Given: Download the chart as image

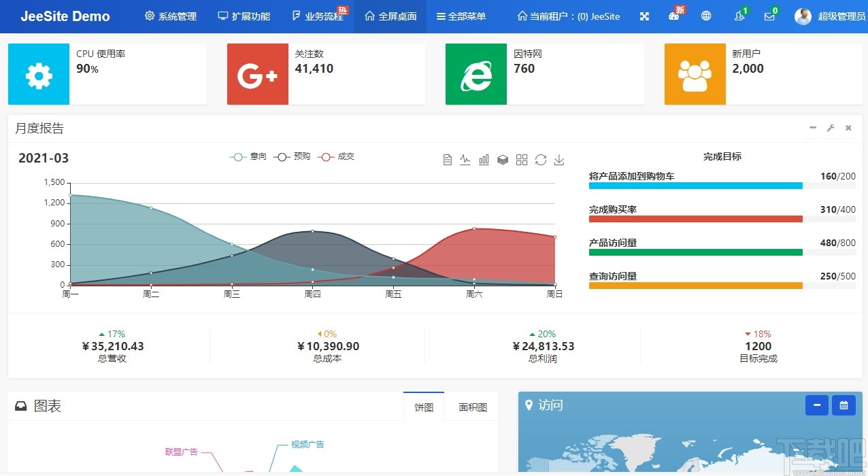Looking at the screenshot, I should (559, 160).
